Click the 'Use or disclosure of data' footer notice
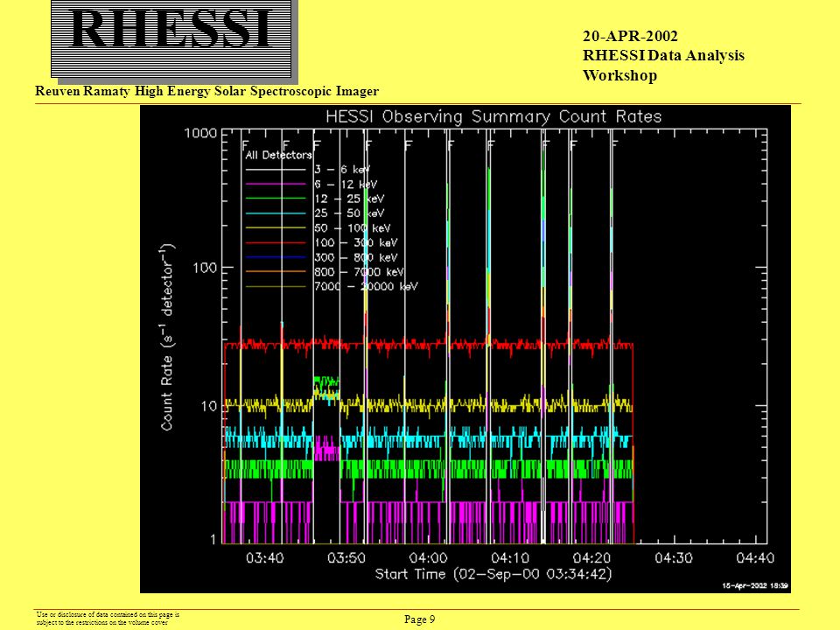840x630 pixels. [108, 619]
